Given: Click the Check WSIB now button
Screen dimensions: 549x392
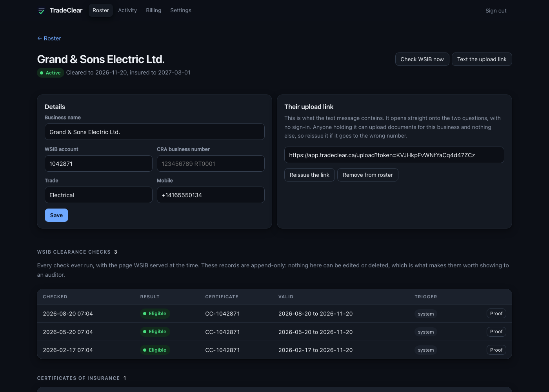Looking at the screenshot, I should [x=422, y=59].
